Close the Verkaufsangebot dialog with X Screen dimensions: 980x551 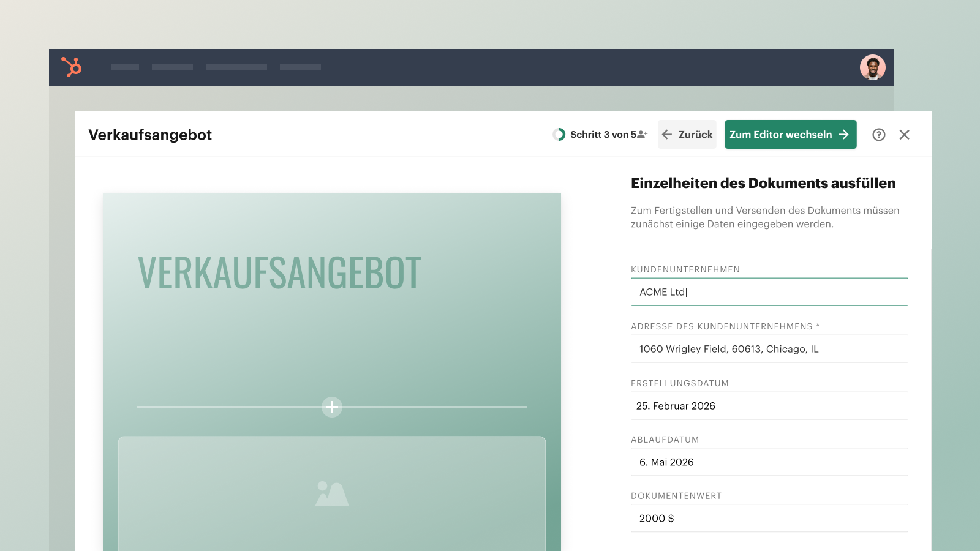pos(904,135)
